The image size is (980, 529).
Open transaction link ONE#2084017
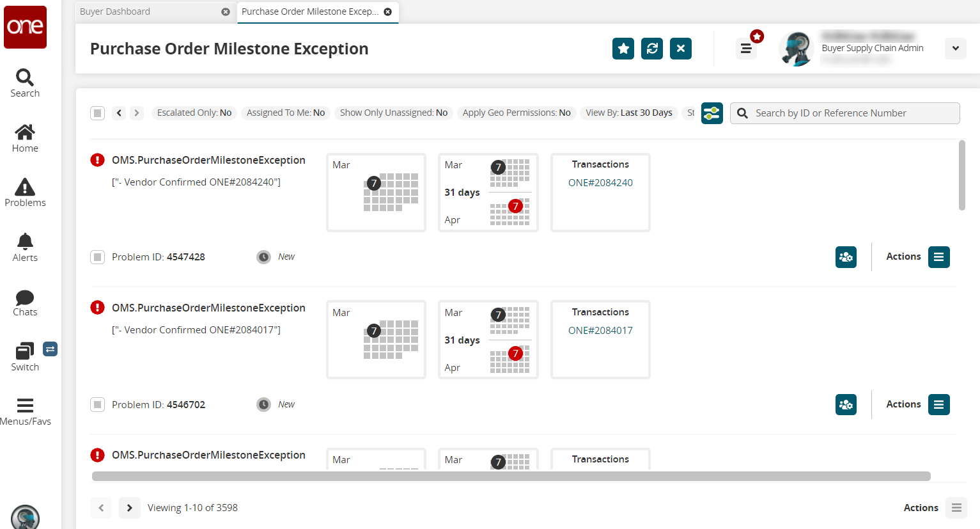(600, 331)
